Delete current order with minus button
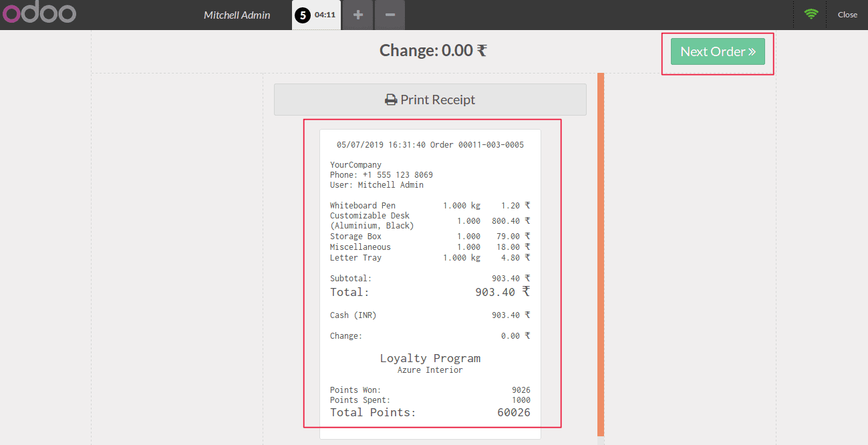This screenshot has width=868, height=445. 390,15
